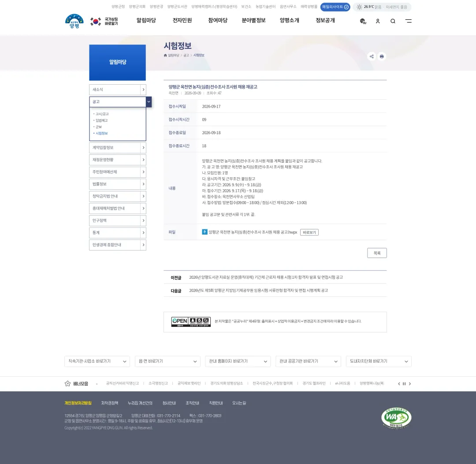The image size is (476, 464).
Task: Click the Yangpyeong logo in the header
Action: pos(74,21)
